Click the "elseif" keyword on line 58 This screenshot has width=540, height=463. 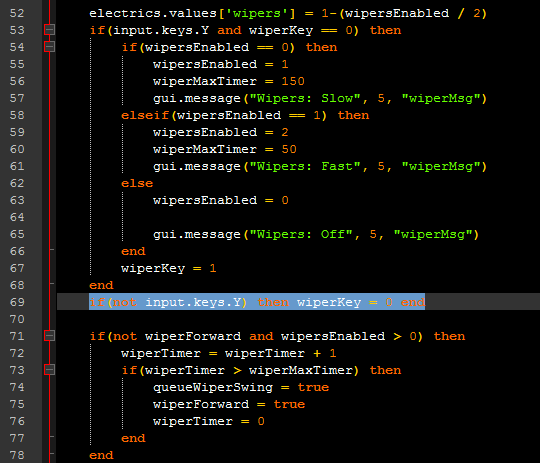pos(145,115)
